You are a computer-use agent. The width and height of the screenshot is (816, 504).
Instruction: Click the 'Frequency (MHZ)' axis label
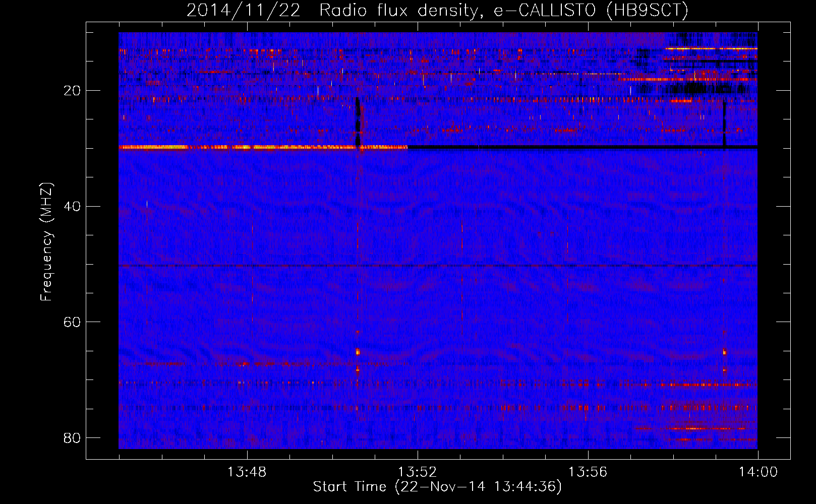(46, 242)
